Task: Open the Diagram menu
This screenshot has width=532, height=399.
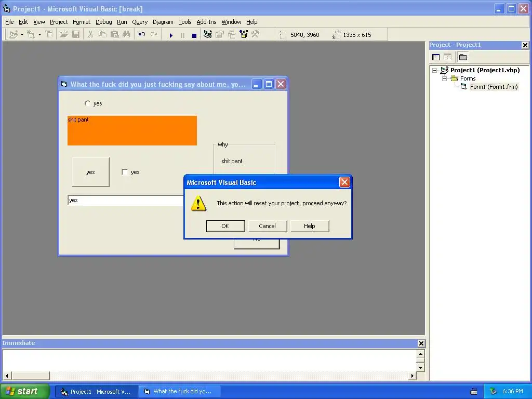Action: click(163, 22)
